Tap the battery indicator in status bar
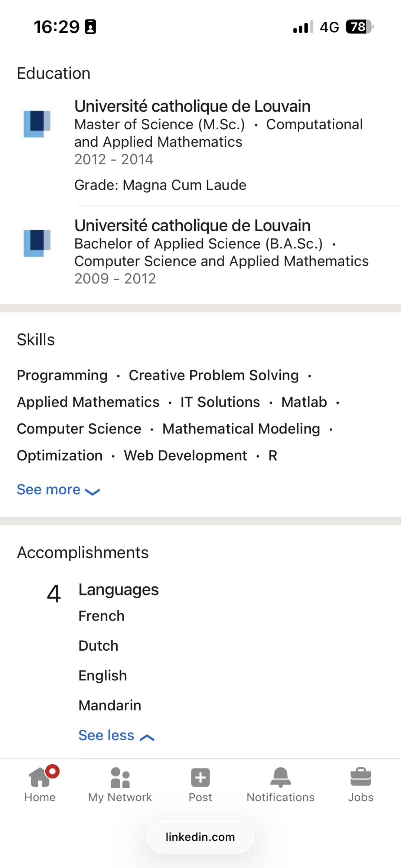Image resolution: width=401 pixels, height=868 pixels. [359, 27]
